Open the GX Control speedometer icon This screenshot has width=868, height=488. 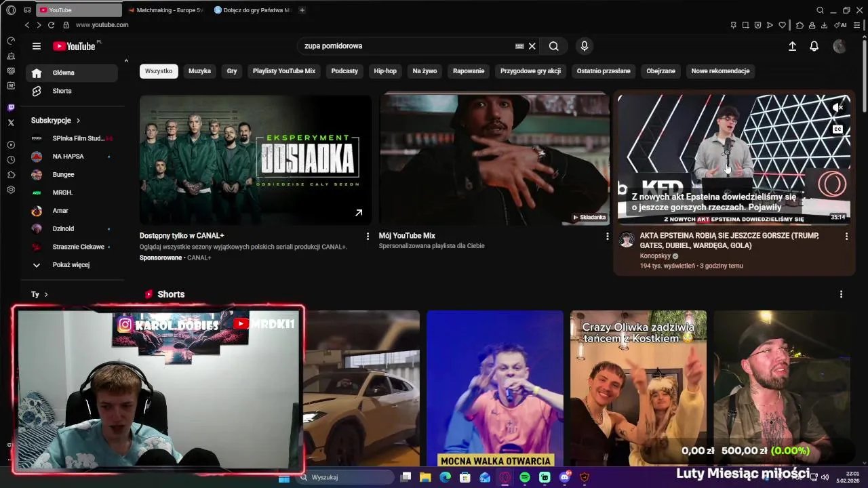coord(11,41)
